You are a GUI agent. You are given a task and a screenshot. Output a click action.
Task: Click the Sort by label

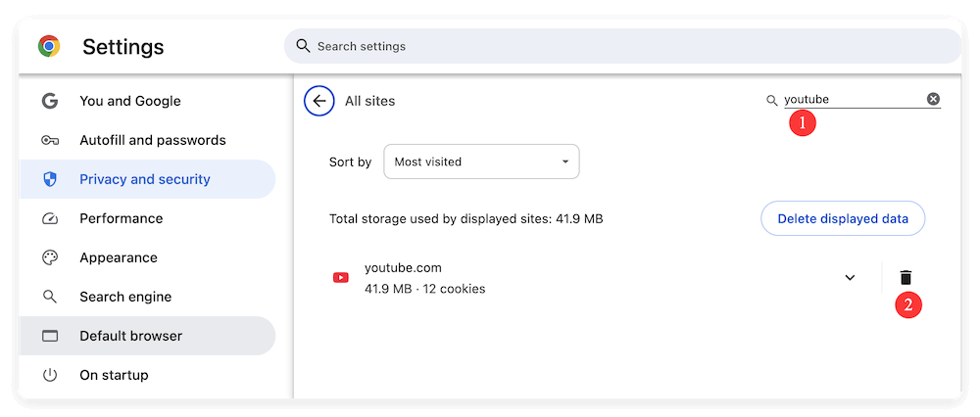click(351, 162)
